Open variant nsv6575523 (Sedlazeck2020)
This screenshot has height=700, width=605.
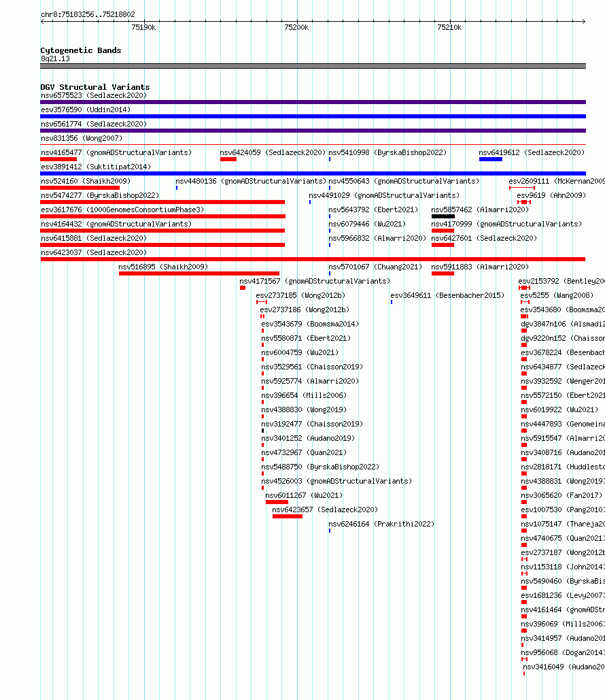pos(94,95)
